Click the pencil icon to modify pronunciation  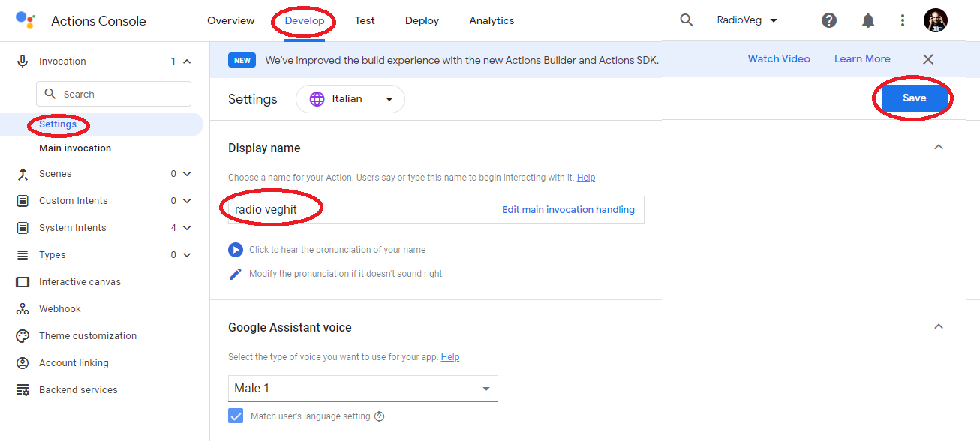click(236, 274)
